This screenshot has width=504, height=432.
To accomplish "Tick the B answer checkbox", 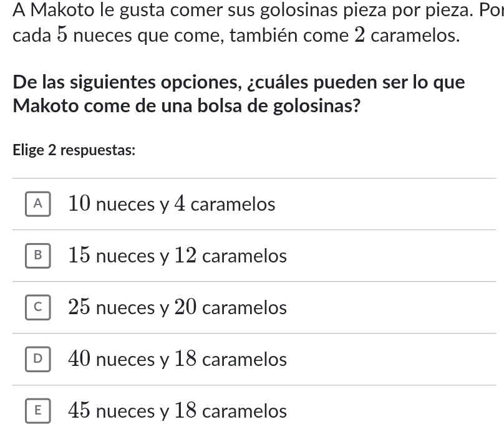I will pos(38,256).
